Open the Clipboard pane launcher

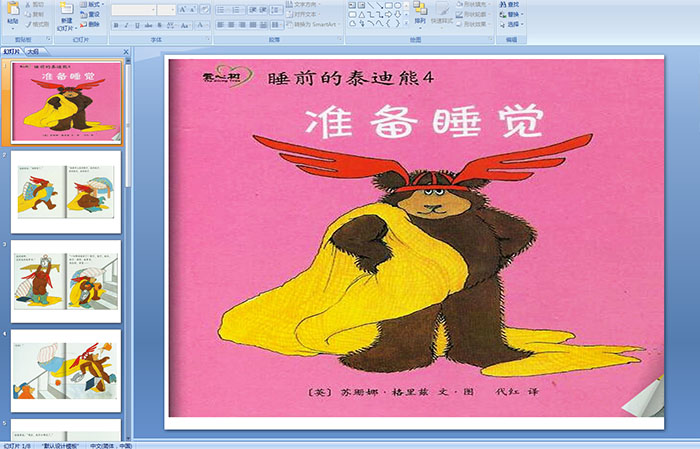pyautogui.click(x=49, y=40)
